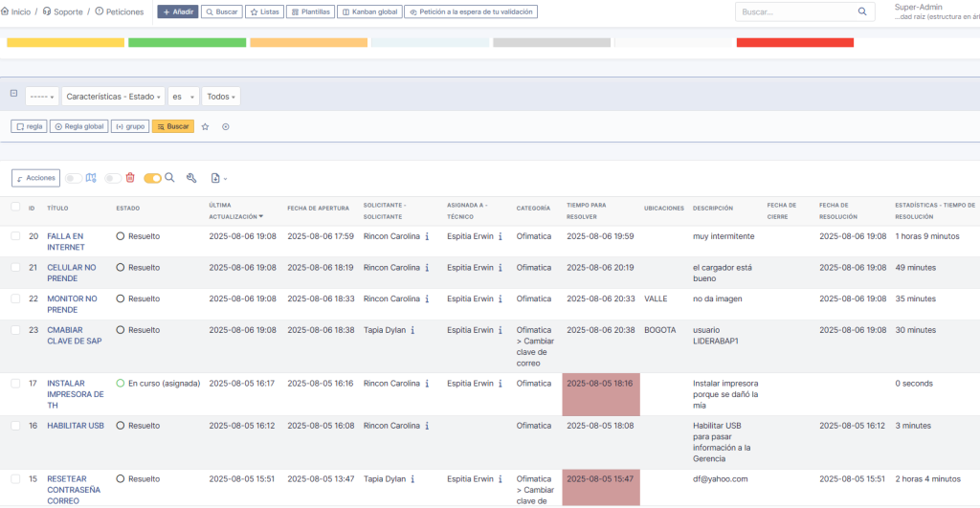Viewport: 980px width, 508px height.
Task: Open the 'es' comparison operator dropdown
Action: point(183,97)
